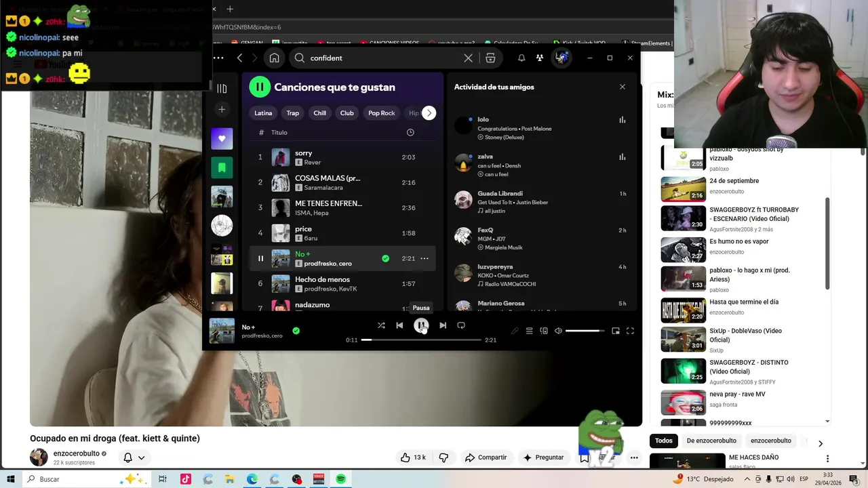Open Guada Librandi's friend activity entry
Image resolution: width=868 pixels, height=488 pixels.
click(x=542, y=201)
